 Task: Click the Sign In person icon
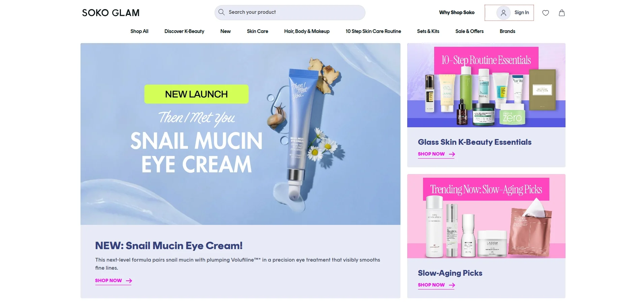coord(503,12)
